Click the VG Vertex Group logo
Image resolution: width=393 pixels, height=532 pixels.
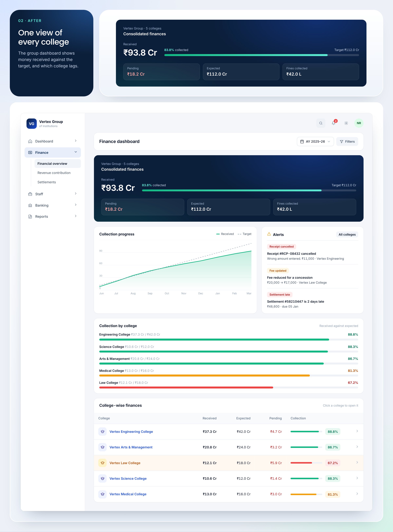[x=32, y=124]
